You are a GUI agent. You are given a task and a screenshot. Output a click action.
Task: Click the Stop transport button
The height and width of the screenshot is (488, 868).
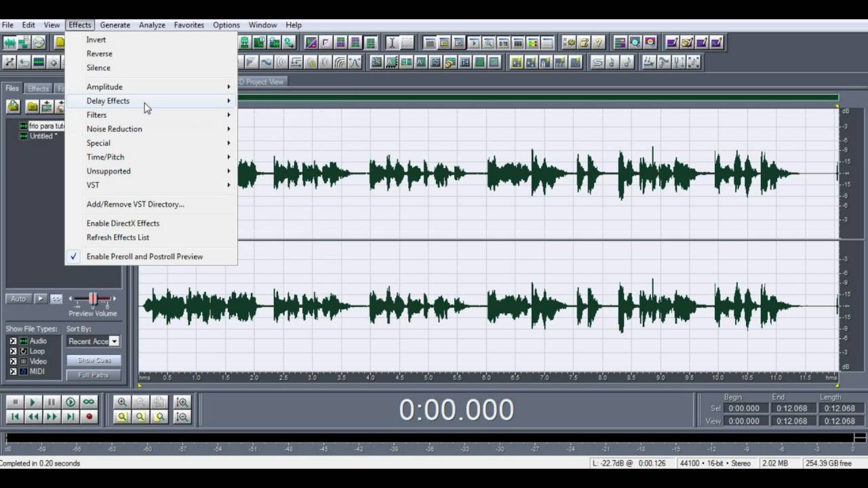click(14, 403)
